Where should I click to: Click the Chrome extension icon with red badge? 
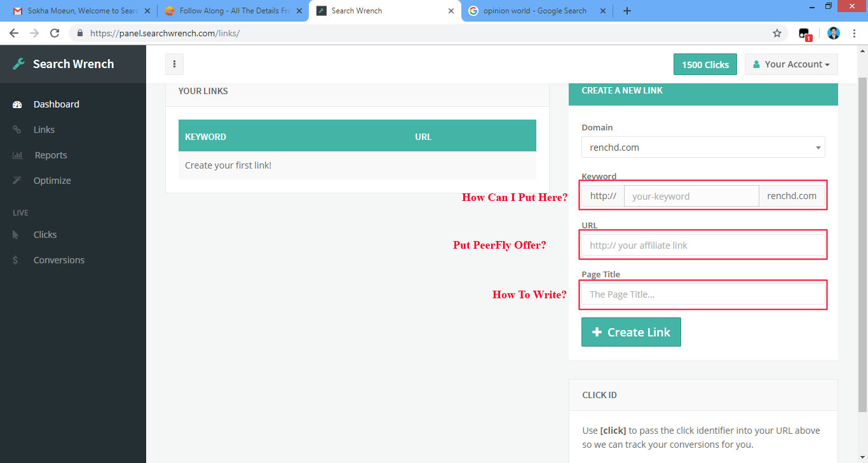point(804,34)
